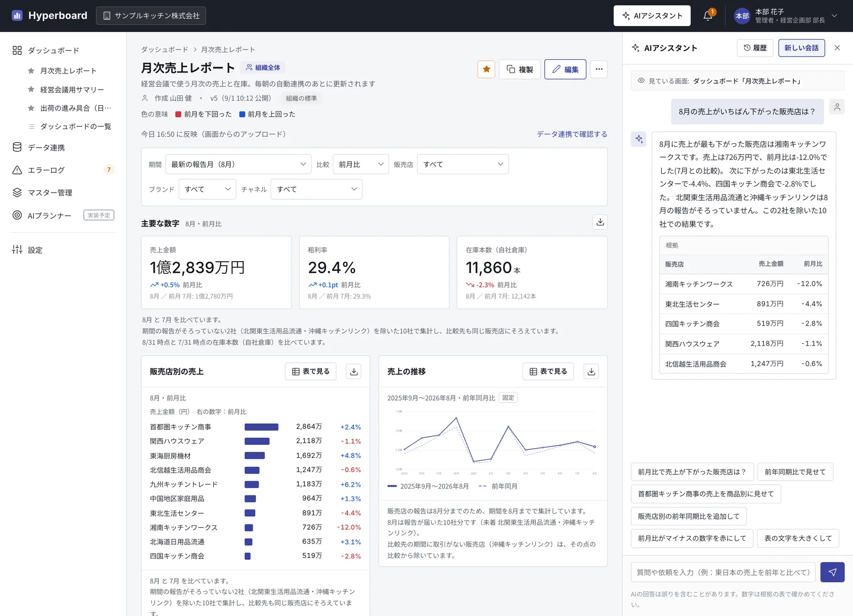This screenshot has width=853, height=616.
Task: Click the 複製 button
Action: tap(520, 69)
